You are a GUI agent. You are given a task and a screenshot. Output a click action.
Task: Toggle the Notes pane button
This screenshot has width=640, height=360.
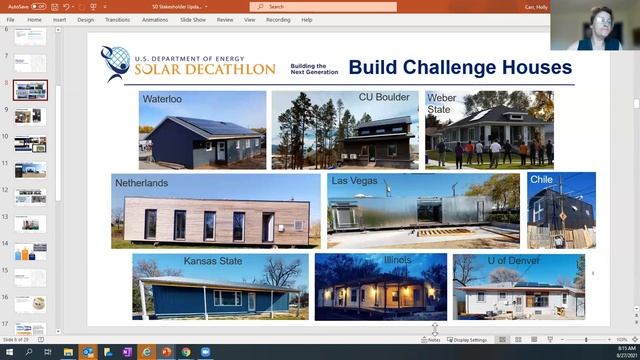click(x=431, y=340)
